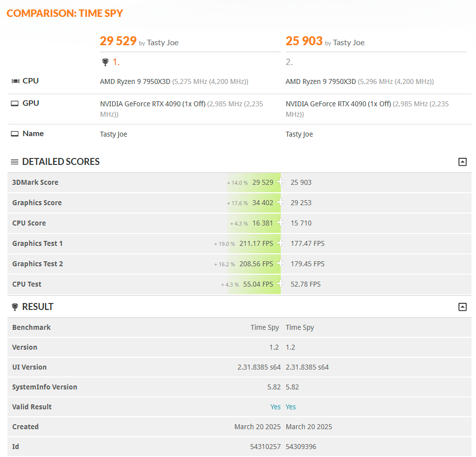This screenshot has height=457, width=476.
Task: Click the list icon beside Detailed Scores
Action: [14, 162]
